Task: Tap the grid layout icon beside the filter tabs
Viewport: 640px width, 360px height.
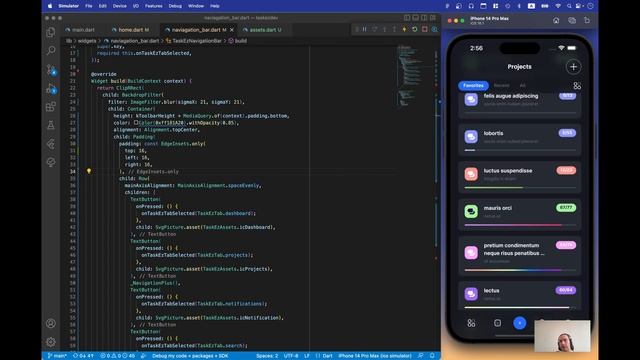Action: [x=577, y=86]
